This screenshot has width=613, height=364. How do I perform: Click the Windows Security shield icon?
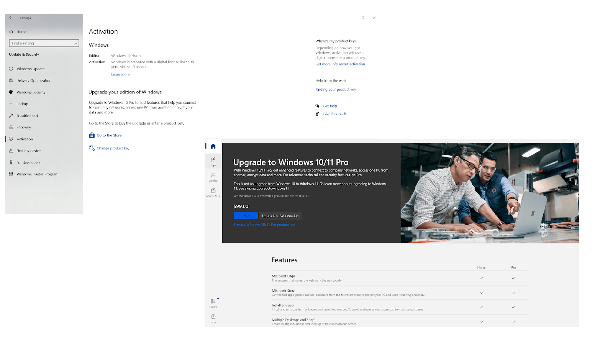[11, 92]
